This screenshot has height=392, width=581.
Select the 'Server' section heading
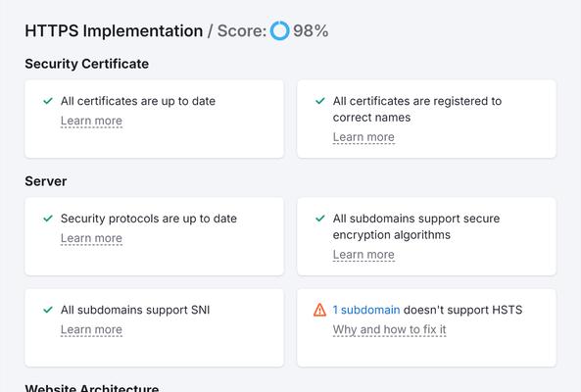coord(46,181)
